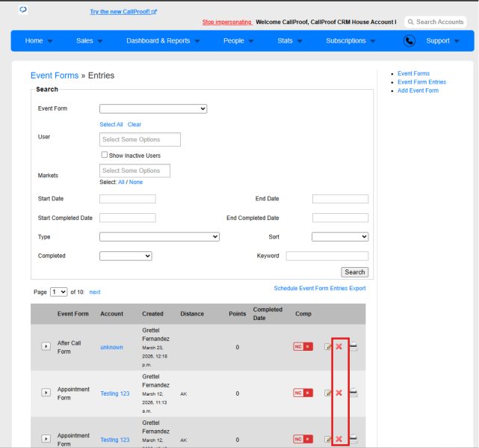This screenshot has height=448, width=479.
Task: Expand the After Call Form row
Action: click(x=46, y=346)
